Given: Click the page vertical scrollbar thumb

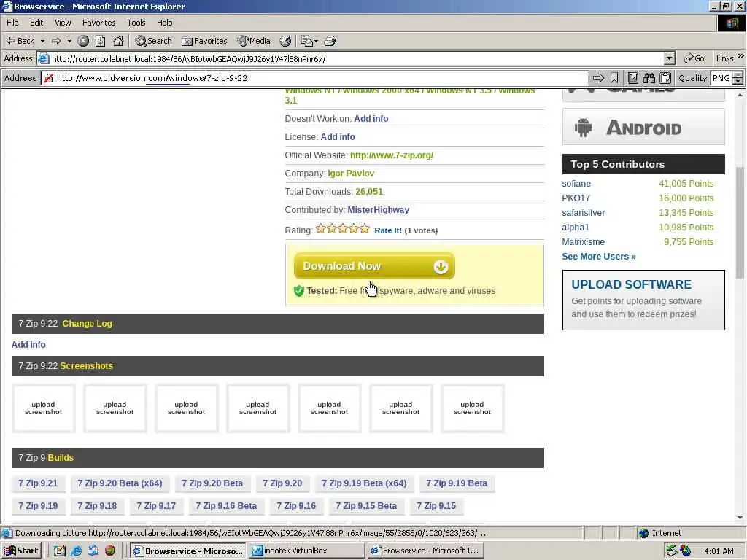Looking at the screenshot, I should click(740, 223).
